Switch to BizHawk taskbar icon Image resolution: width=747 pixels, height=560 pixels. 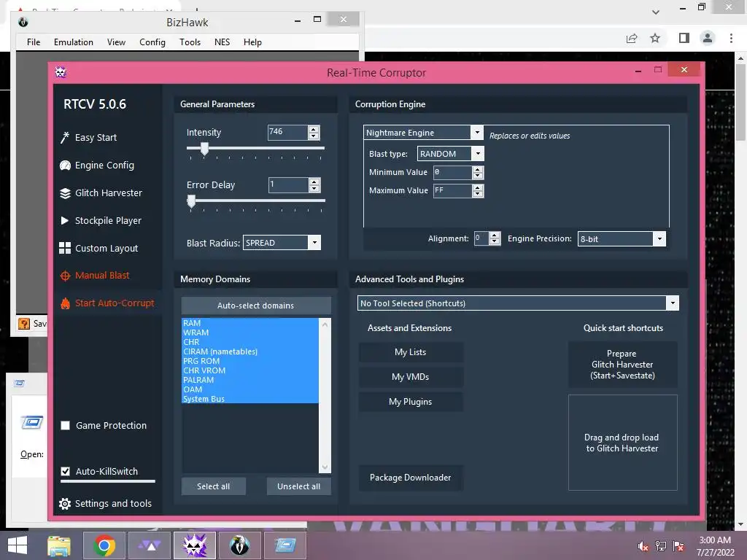tap(239, 545)
